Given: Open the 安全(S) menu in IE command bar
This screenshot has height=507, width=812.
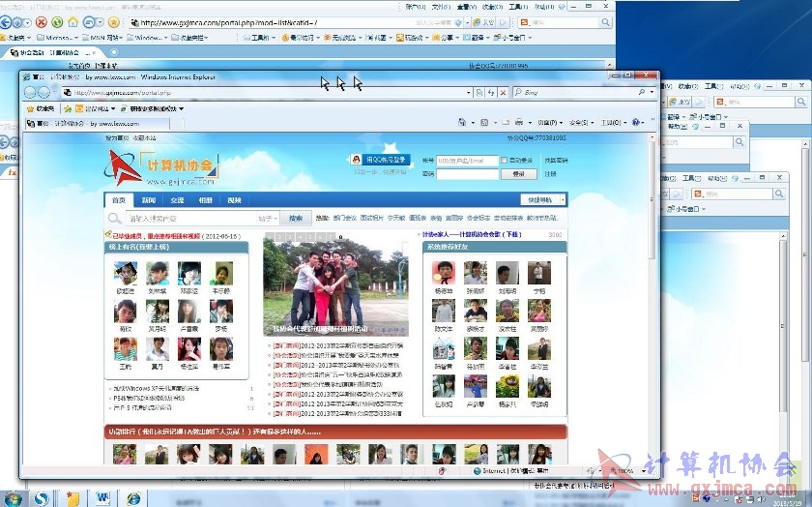Looking at the screenshot, I should click(581, 122).
